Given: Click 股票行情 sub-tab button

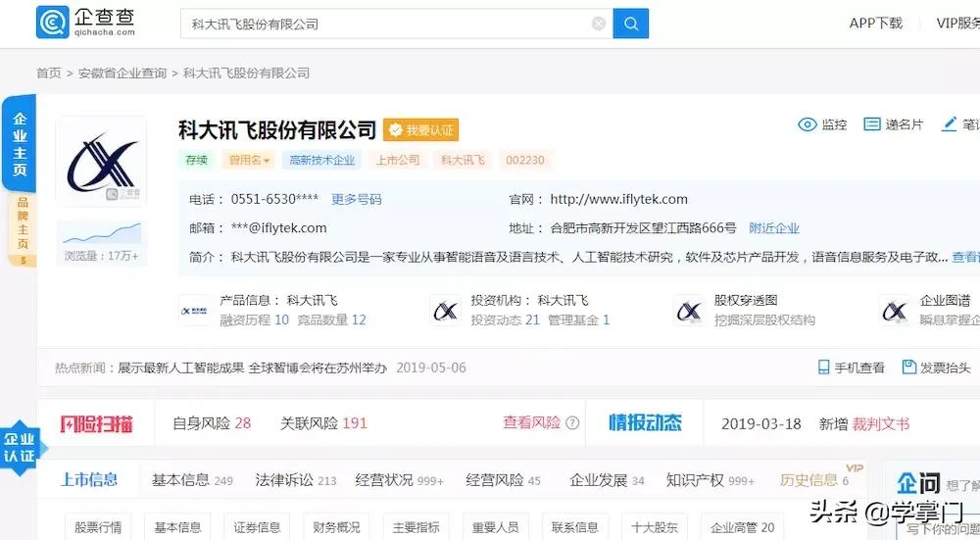Looking at the screenshot, I should click(x=98, y=527).
